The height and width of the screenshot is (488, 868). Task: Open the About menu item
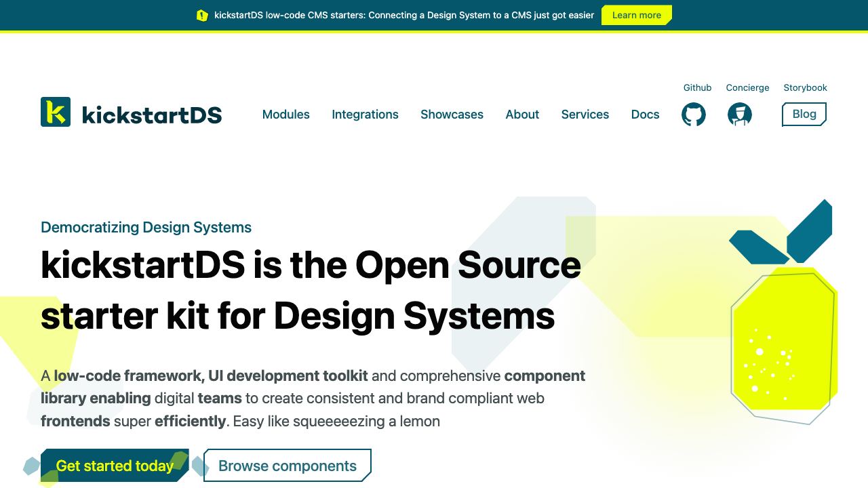[x=522, y=115]
